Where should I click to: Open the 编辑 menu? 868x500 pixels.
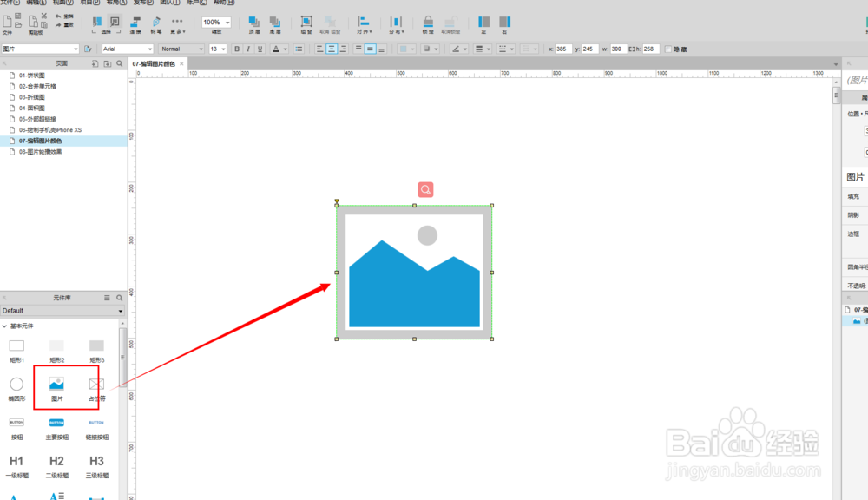pyautogui.click(x=36, y=3)
